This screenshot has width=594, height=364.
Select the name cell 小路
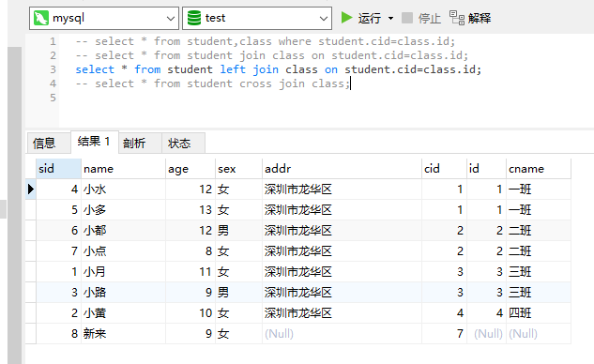pyautogui.click(x=123, y=292)
